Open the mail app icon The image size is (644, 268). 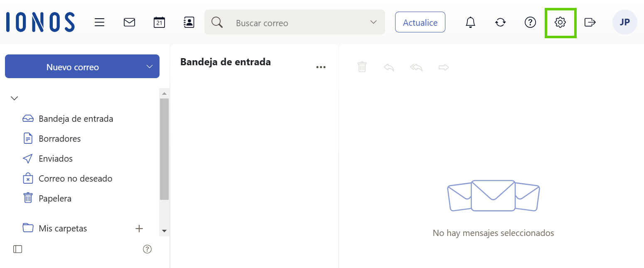(x=129, y=22)
